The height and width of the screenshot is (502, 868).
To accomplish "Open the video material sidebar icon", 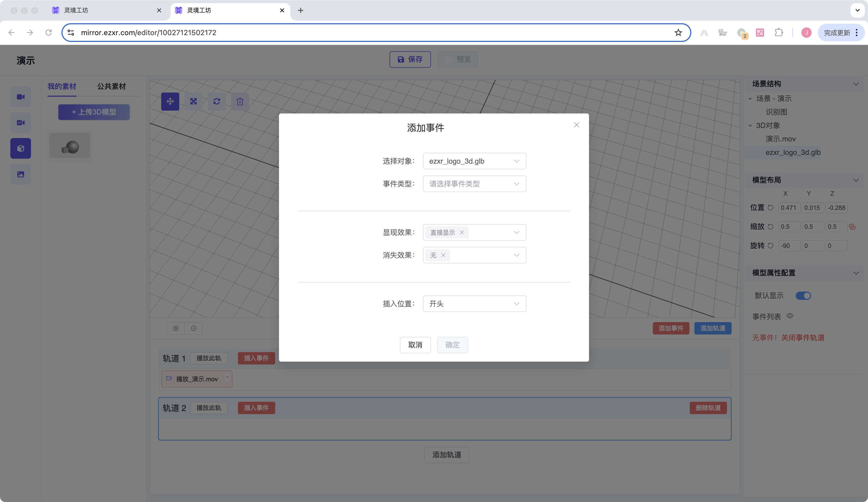I will pos(21,97).
